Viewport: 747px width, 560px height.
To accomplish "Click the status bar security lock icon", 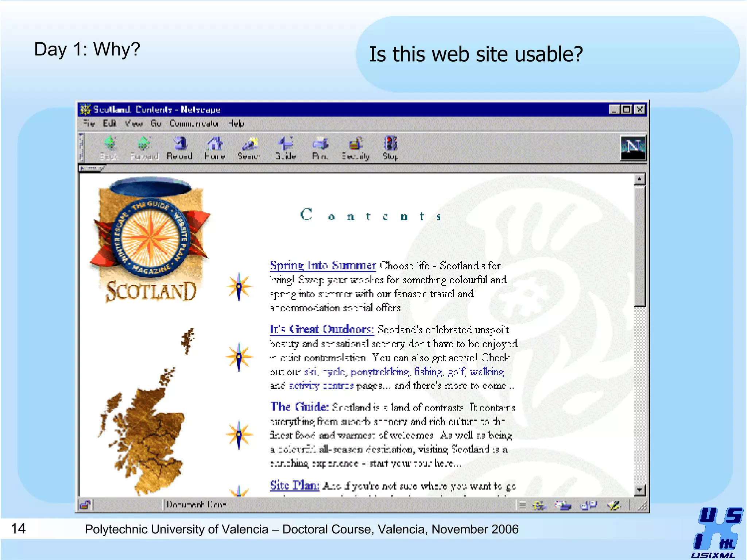I will point(85,505).
